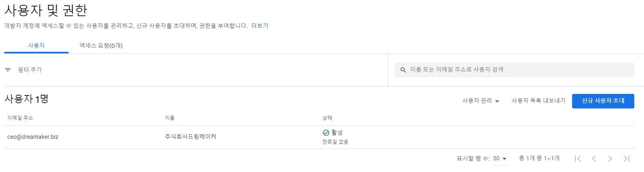Viewport: 644px width, 172px height.
Task: Jump to last page of users
Action: pos(626,159)
